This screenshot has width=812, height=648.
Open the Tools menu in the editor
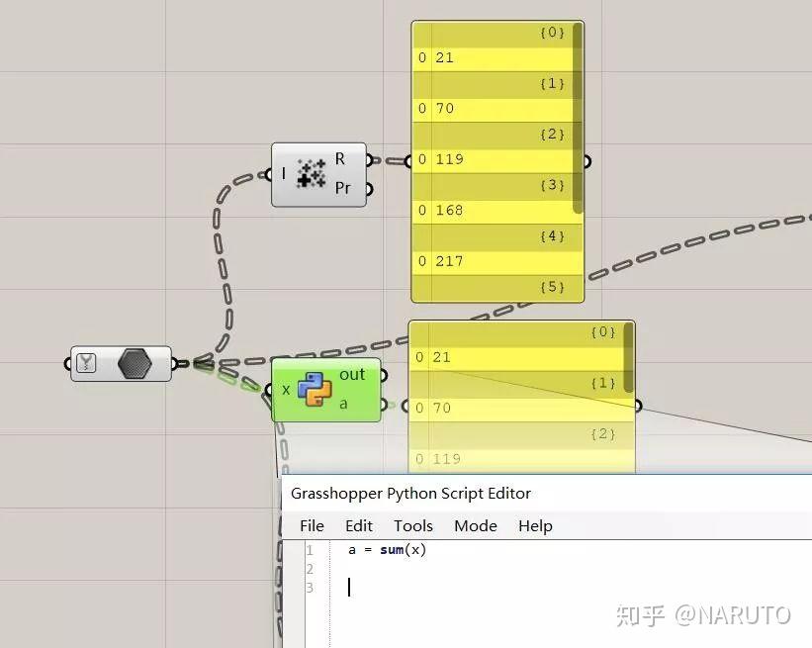412,525
